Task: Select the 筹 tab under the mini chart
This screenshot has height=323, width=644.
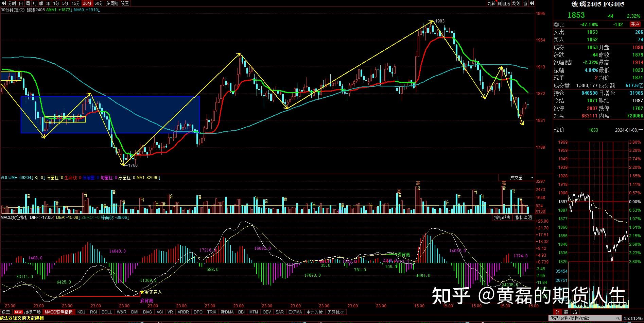Action: tap(566, 312)
